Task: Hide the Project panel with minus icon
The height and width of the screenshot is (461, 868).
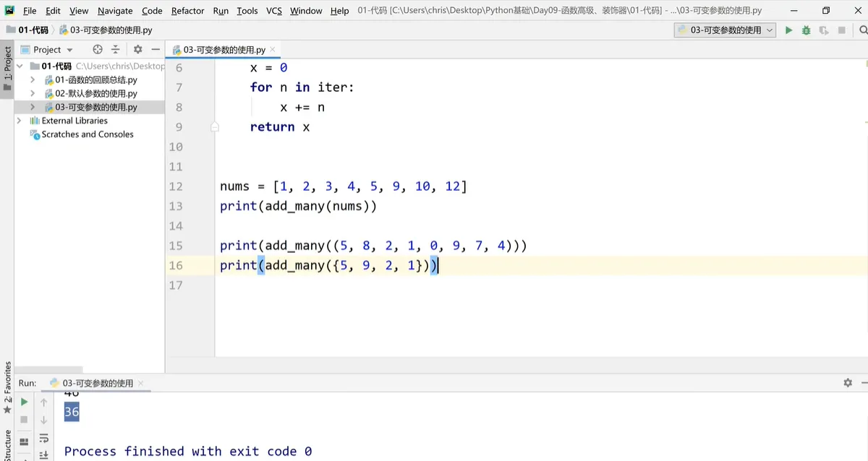Action: 155,50
